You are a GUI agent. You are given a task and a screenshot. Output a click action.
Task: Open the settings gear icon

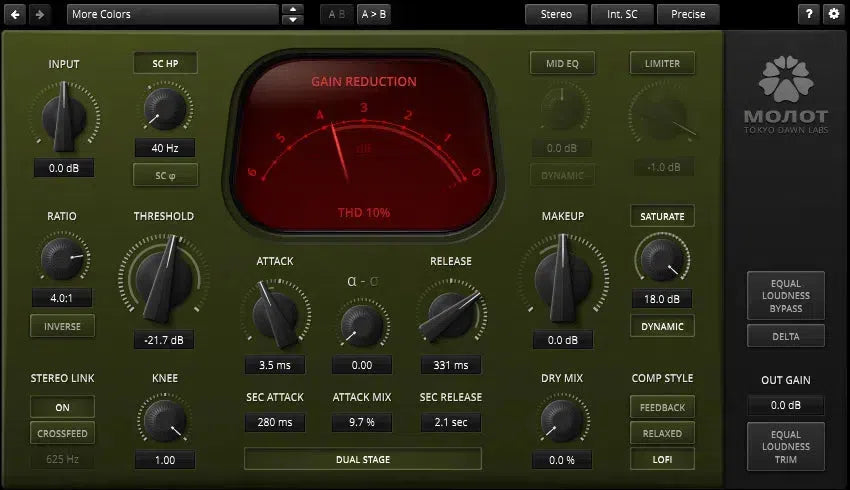pyautogui.click(x=833, y=14)
